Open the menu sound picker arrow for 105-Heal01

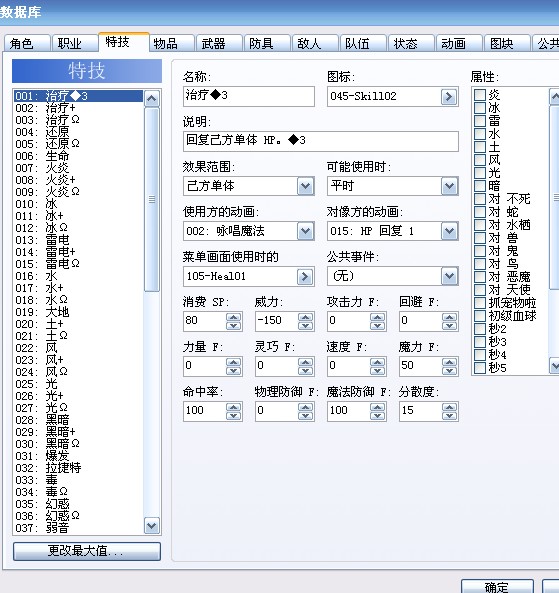(305, 277)
